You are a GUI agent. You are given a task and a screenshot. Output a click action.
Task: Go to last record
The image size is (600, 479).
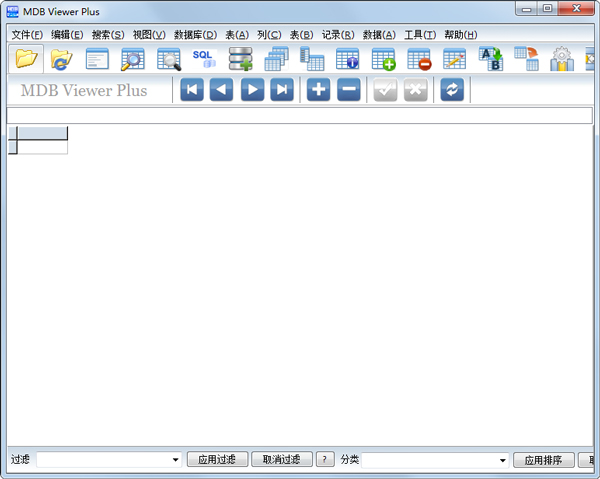point(282,90)
